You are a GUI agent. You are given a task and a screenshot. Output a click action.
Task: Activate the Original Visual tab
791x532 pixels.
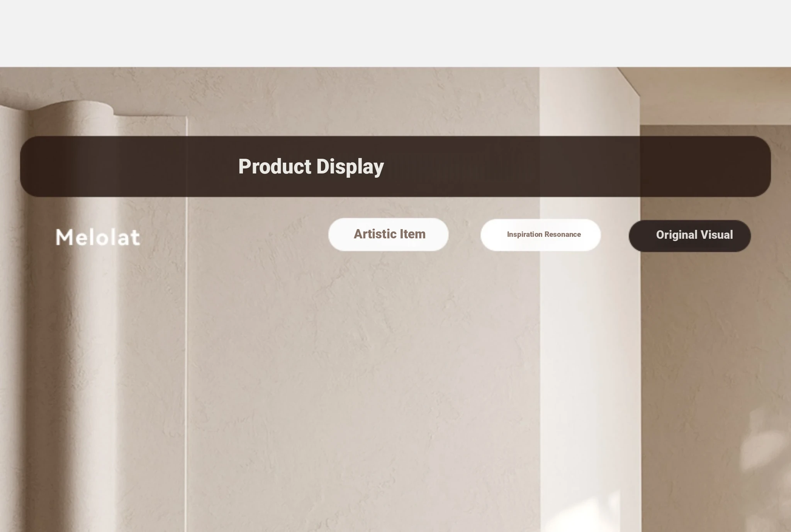689,236
